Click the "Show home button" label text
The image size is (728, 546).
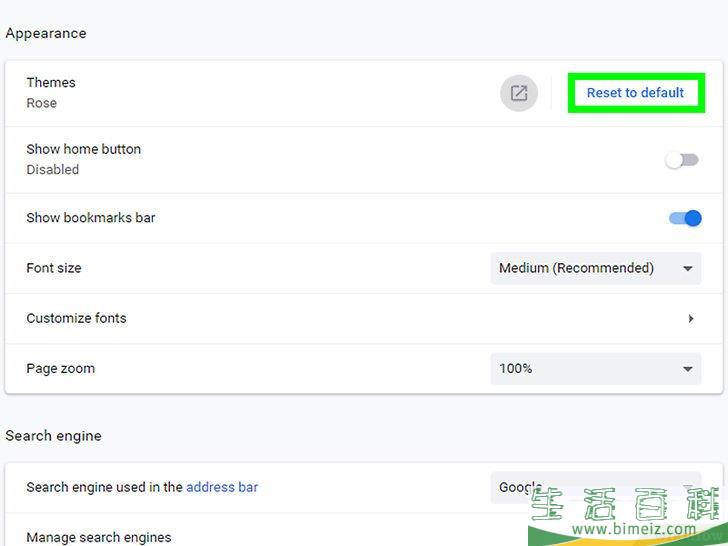pyautogui.click(x=83, y=149)
